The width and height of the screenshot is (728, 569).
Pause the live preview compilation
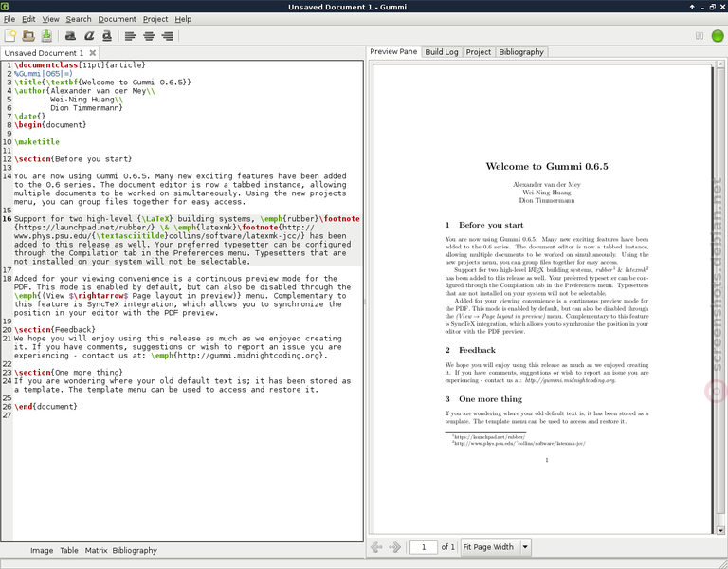pyautogui.click(x=700, y=36)
